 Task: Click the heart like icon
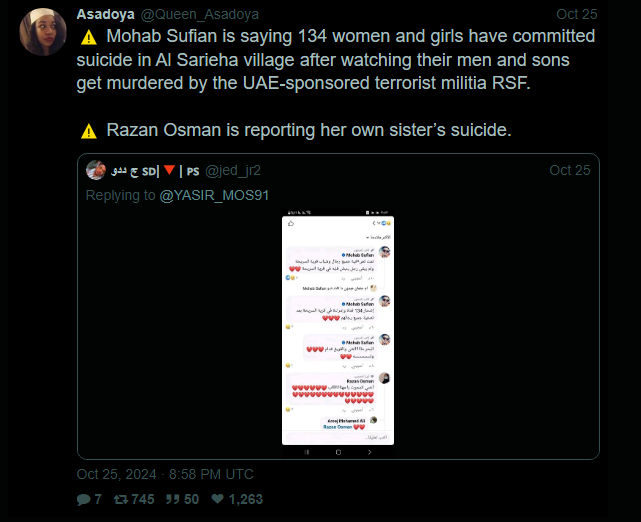[x=217, y=499]
